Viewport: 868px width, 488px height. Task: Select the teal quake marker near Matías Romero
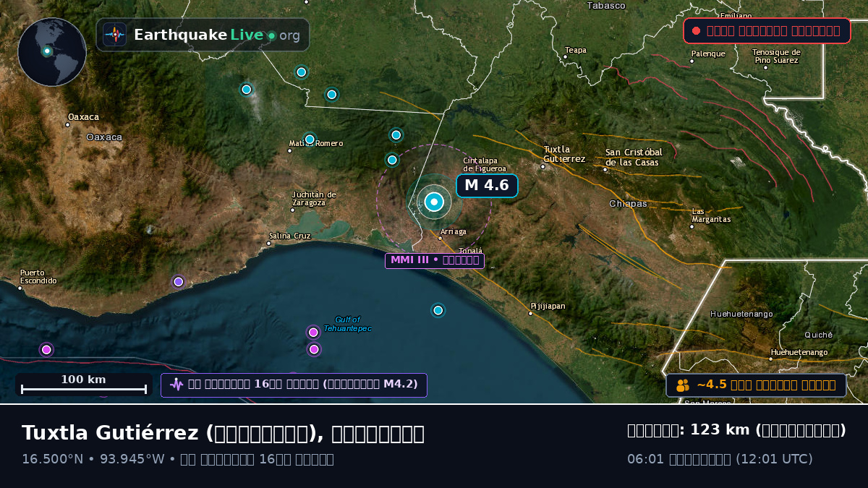pyautogui.click(x=310, y=140)
